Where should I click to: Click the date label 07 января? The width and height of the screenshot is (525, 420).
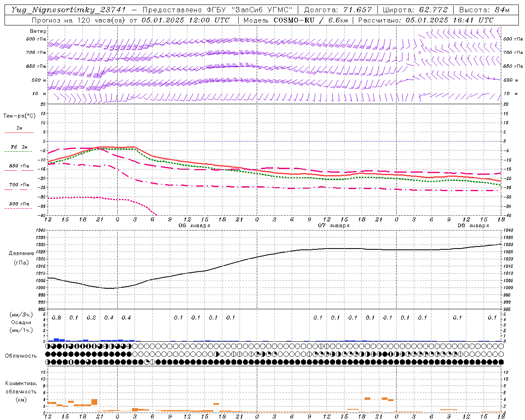point(333,226)
